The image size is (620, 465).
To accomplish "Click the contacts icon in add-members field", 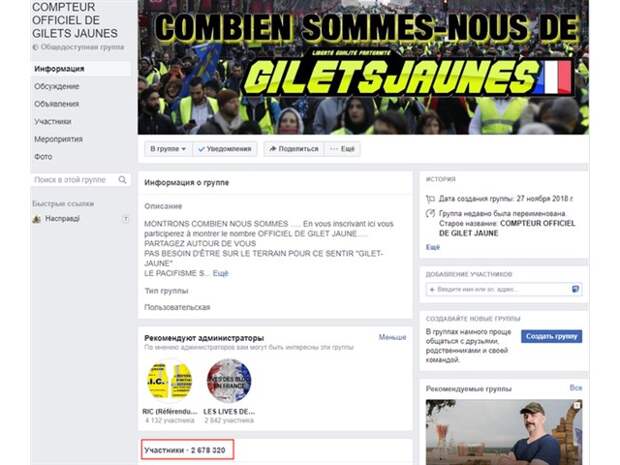I will pos(575,289).
